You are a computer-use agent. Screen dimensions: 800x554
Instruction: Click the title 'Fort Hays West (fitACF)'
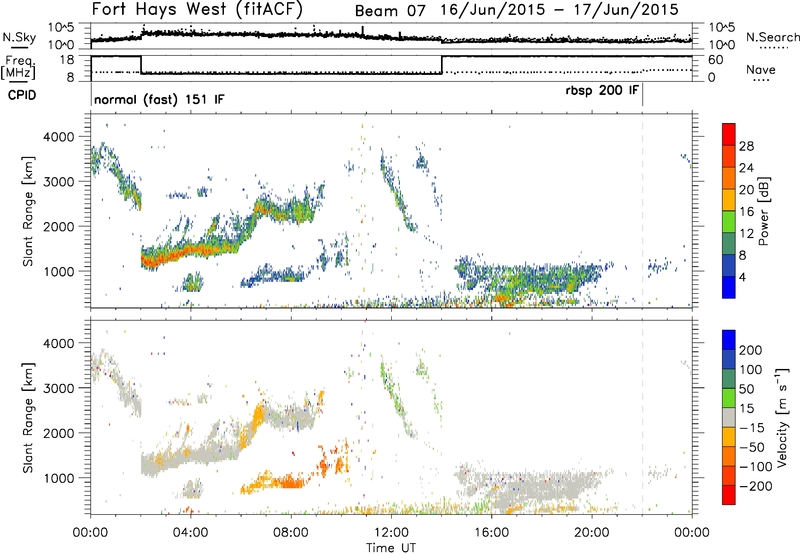(197, 9)
